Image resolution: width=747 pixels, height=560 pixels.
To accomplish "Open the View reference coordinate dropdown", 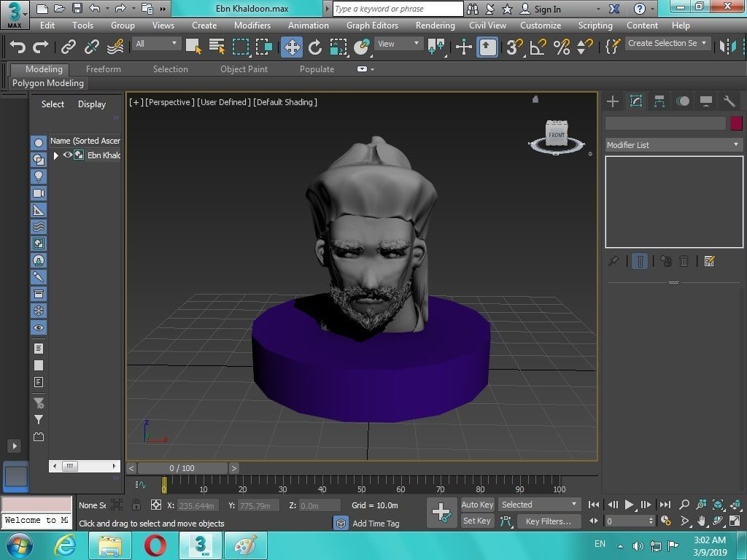I will (x=398, y=44).
